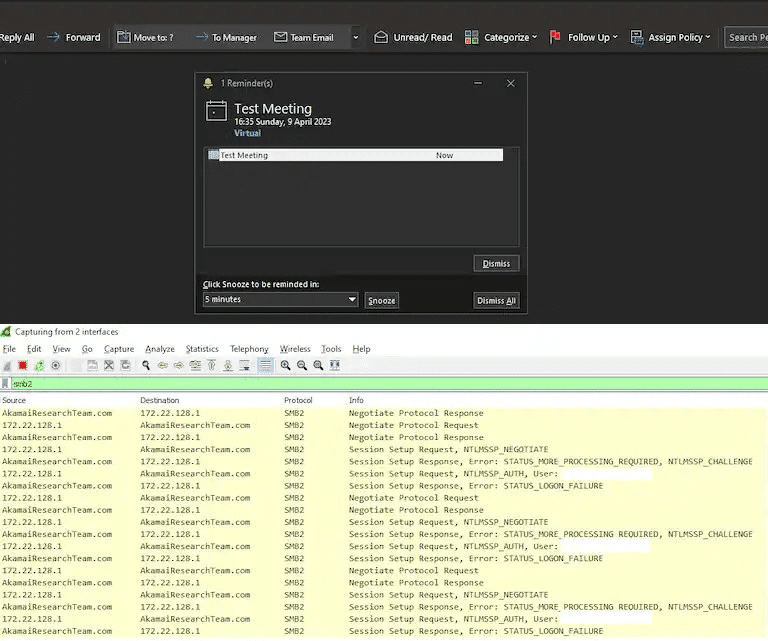
Task: Click the Move to: ? quick step
Action: [x=145, y=37]
